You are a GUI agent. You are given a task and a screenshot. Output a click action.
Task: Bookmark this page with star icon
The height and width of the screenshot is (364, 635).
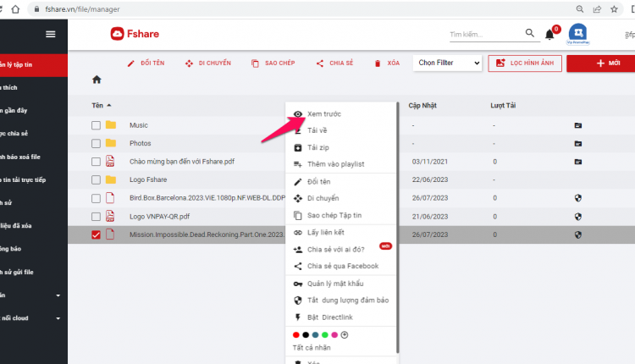click(x=615, y=9)
